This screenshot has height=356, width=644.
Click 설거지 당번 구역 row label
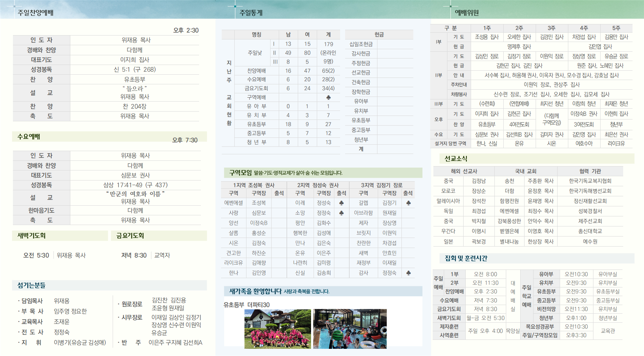click(450, 144)
